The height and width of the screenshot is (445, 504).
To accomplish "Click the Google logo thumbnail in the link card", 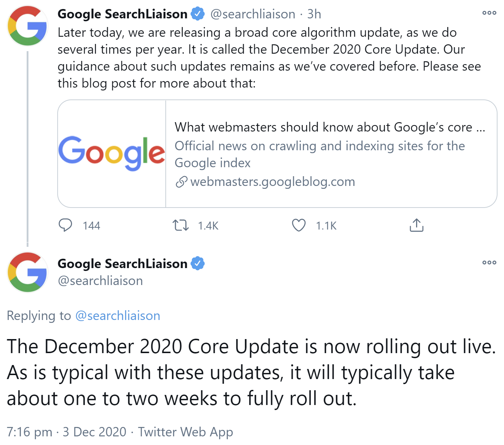I will [112, 153].
